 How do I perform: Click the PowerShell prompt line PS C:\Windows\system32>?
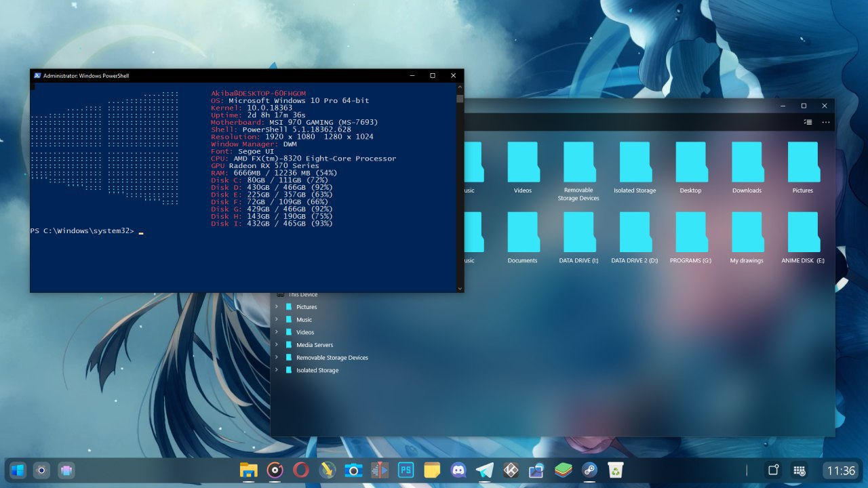pyautogui.click(x=83, y=231)
